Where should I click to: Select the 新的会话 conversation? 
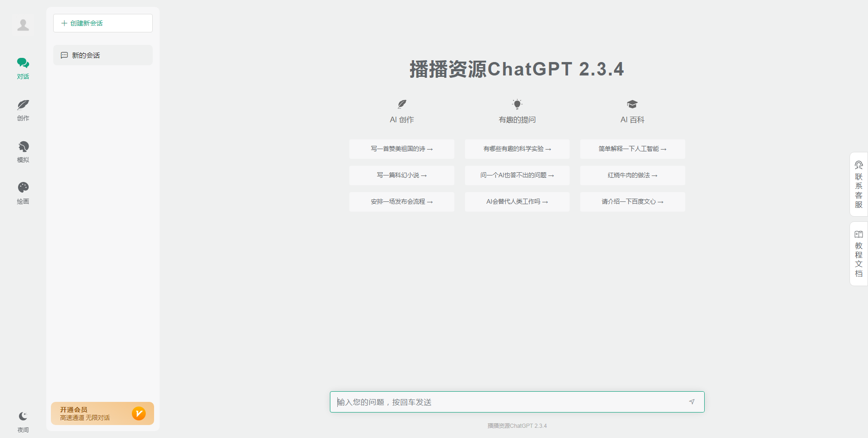(103, 55)
